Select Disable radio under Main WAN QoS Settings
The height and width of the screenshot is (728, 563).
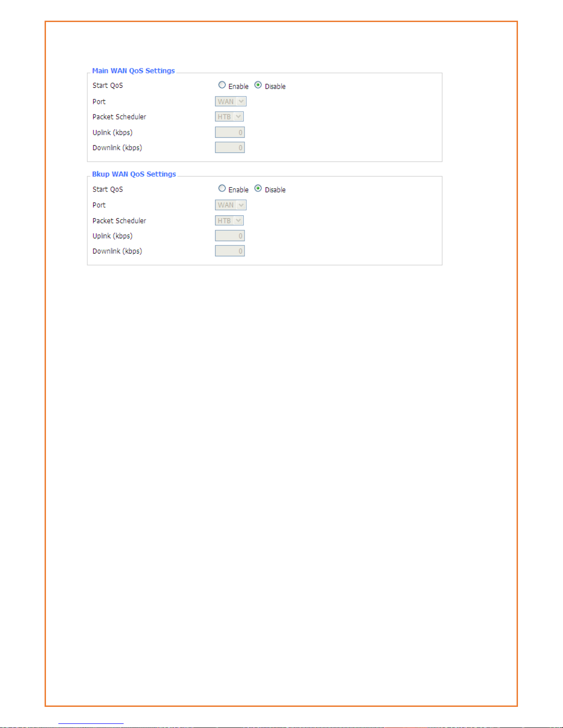tap(258, 85)
